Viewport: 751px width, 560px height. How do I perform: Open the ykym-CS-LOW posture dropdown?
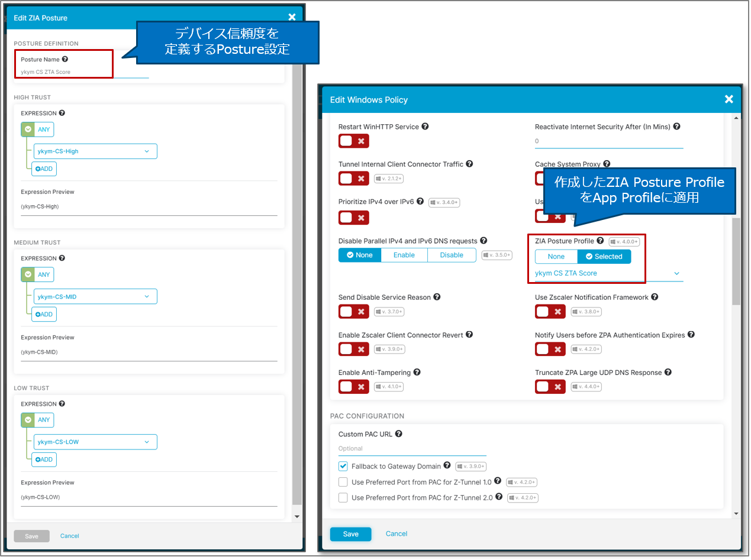(95, 442)
